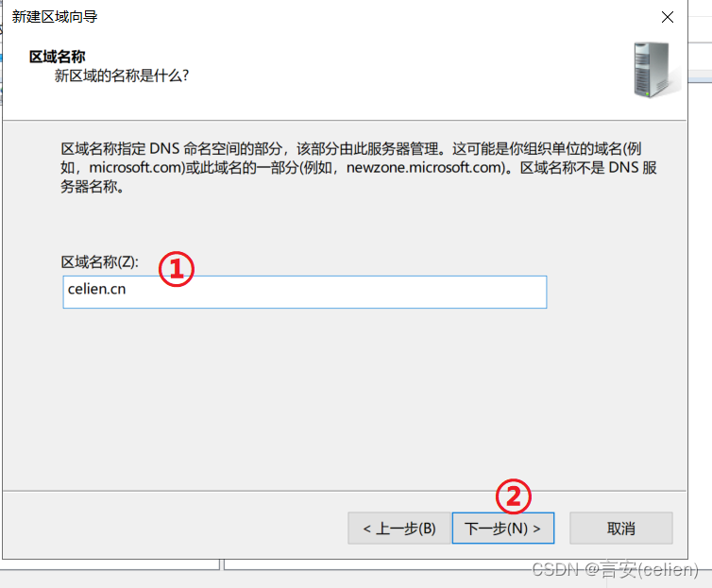This screenshot has width=712, height=588.
Task: Click the description paragraph mentioning newzone.microsoft.com
Action: (359, 167)
